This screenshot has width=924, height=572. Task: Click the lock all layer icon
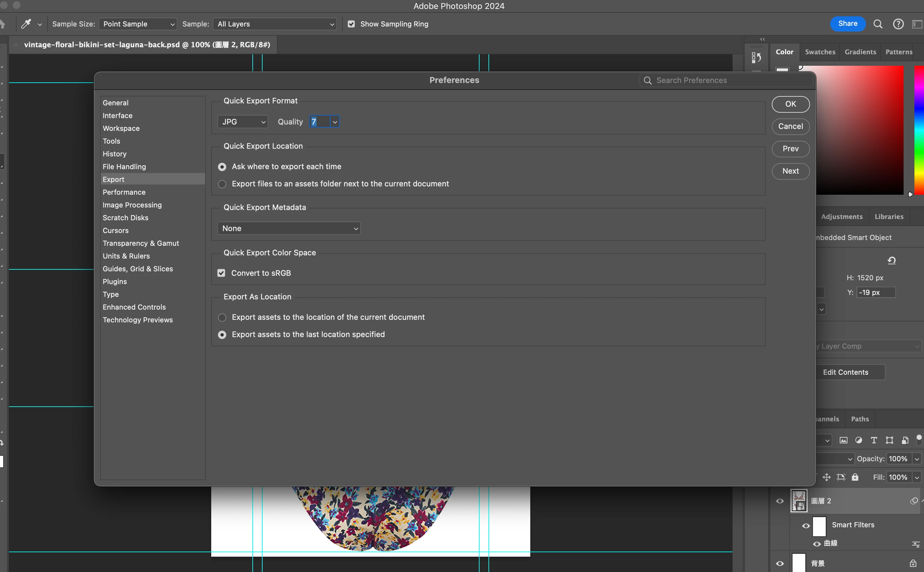click(x=855, y=477)
